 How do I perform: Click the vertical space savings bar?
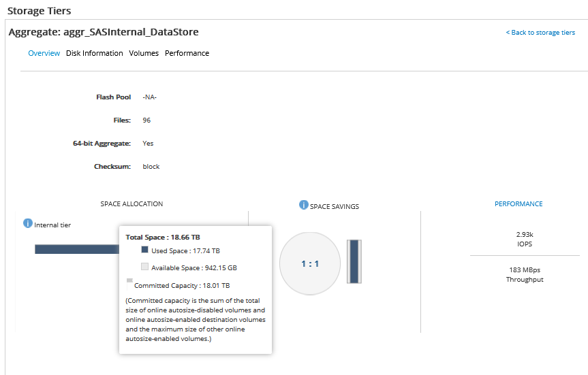354,261
